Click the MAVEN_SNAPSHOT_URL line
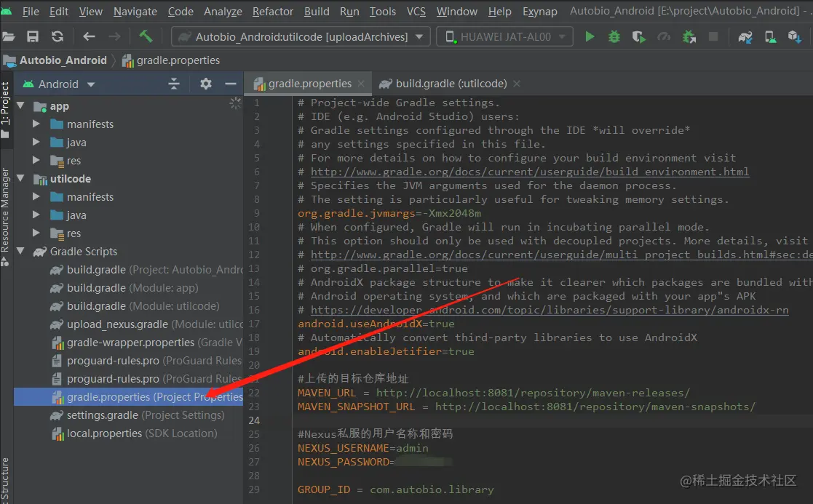Viewport: 813px width, 504px height. [x=526, y=406]
